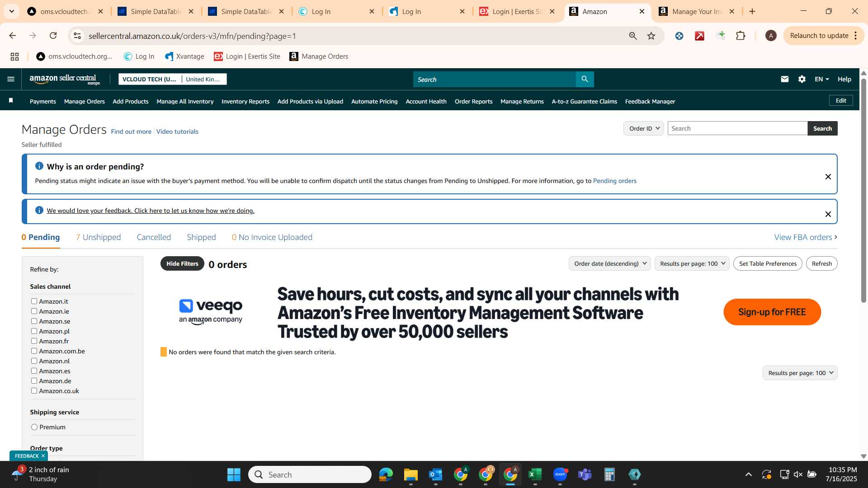Image resolution: width=868 pixels, height=488 pixels.
Task: Open Excel from taskbar
Action: (x=535, y=474)
